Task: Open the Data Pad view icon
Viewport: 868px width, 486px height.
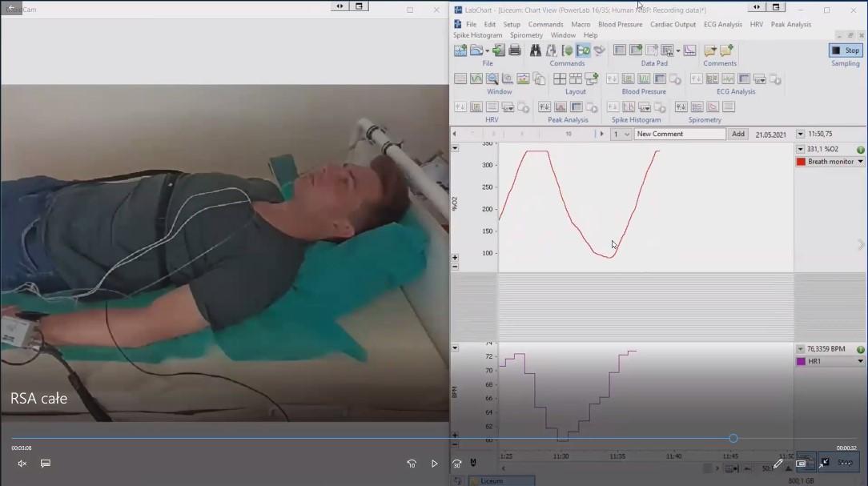Action: pos(620,50)
